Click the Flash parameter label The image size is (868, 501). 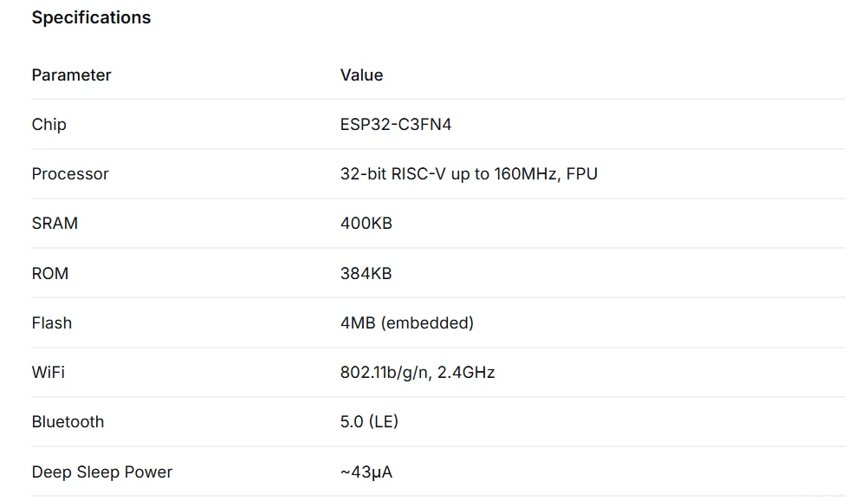51,322
